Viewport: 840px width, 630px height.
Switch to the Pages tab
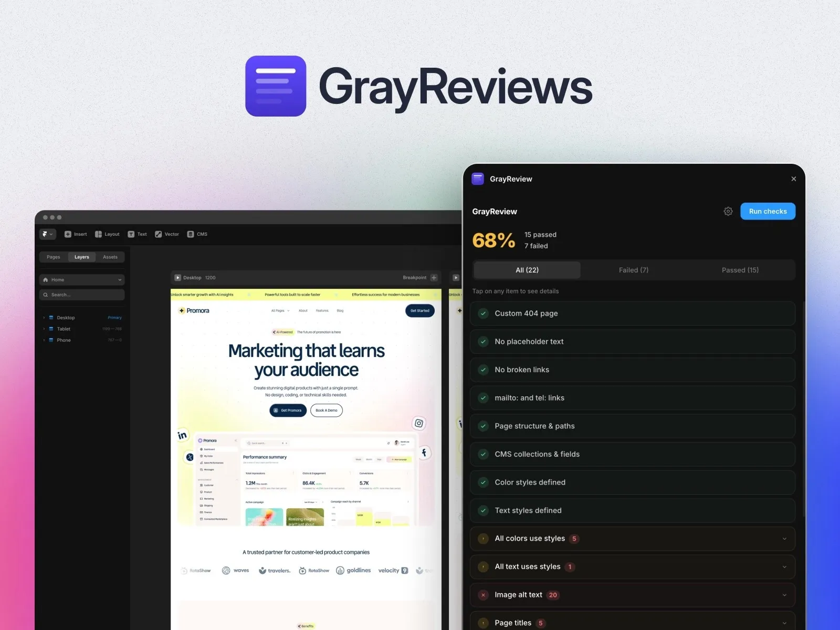54,257
